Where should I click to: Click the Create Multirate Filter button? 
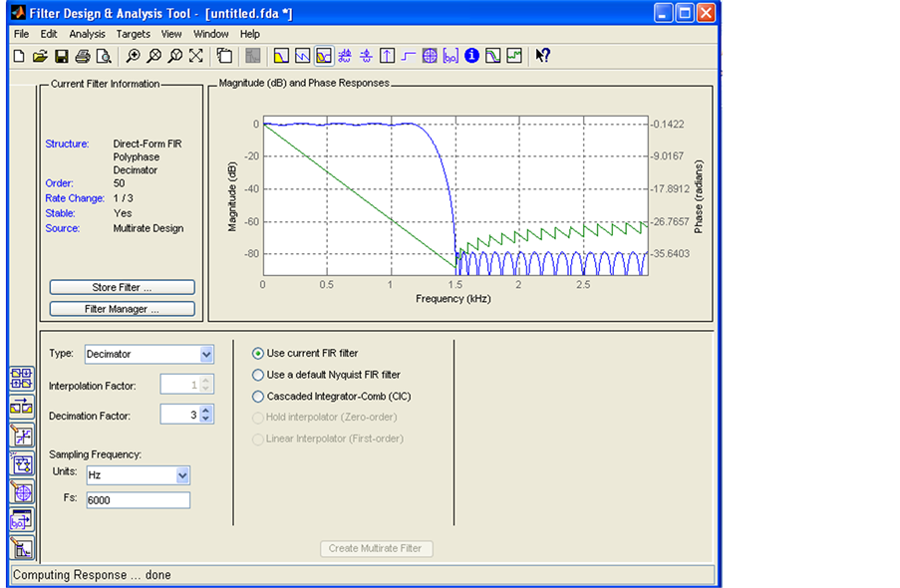376,548
